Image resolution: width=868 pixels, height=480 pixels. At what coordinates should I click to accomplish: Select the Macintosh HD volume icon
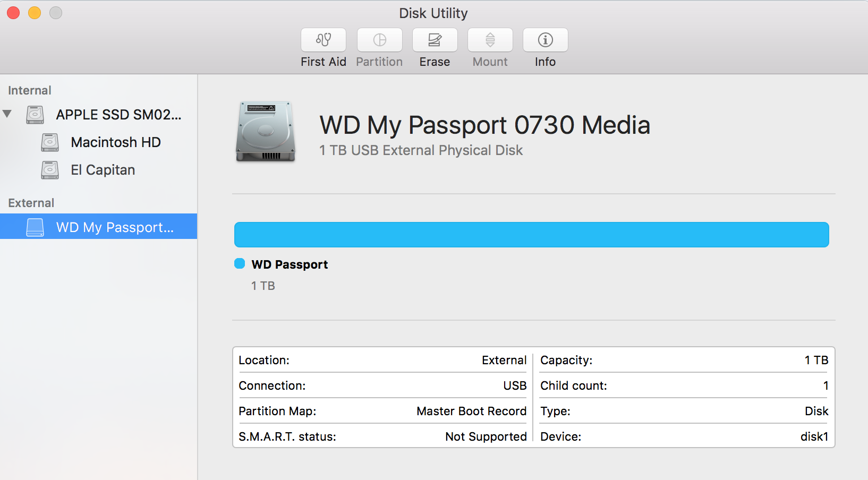50,142
